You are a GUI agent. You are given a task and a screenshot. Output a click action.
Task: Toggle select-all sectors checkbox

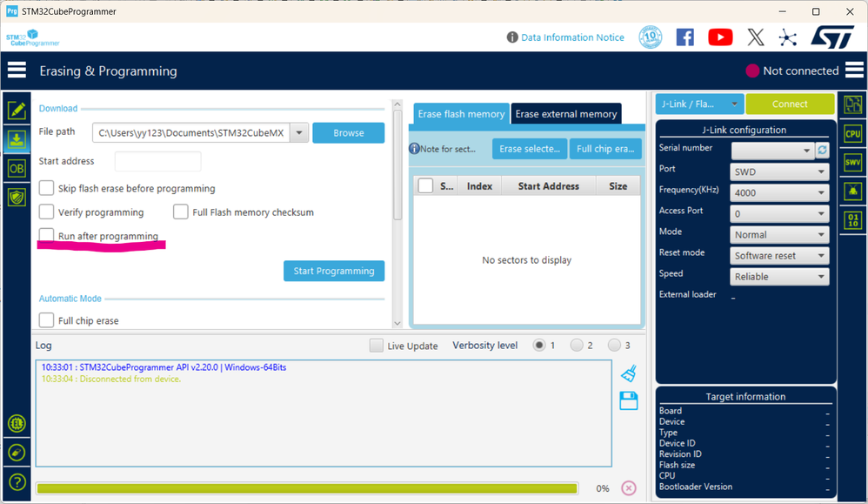[425, 185]
